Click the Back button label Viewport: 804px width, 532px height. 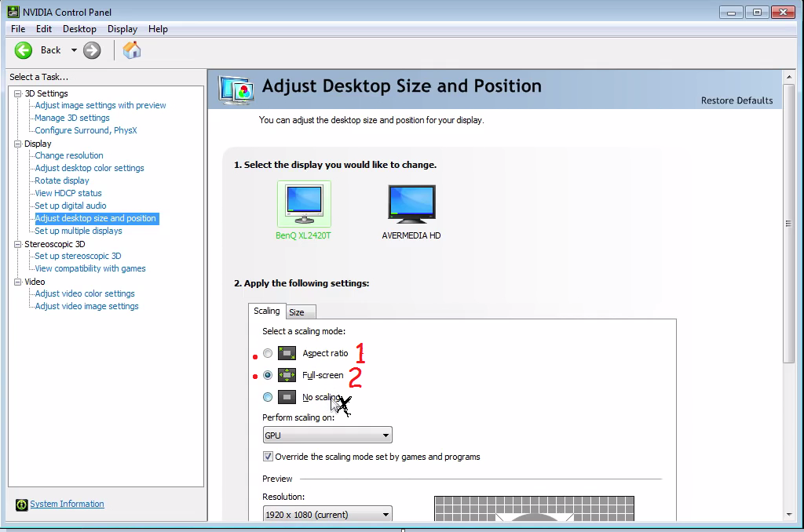click(x=51, y=50)
